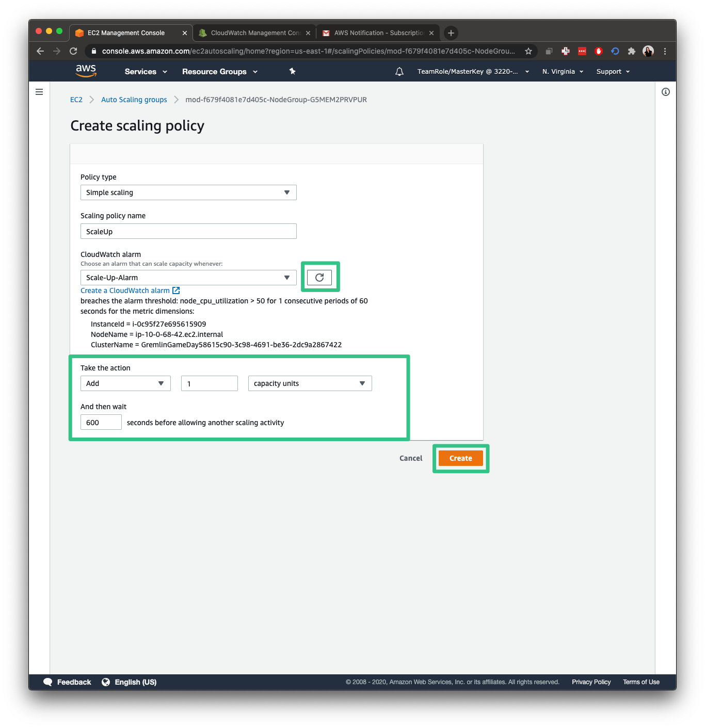Reload the page with browser refresh button
Screen dimensions: 705x728
click(x=73, y=51)
